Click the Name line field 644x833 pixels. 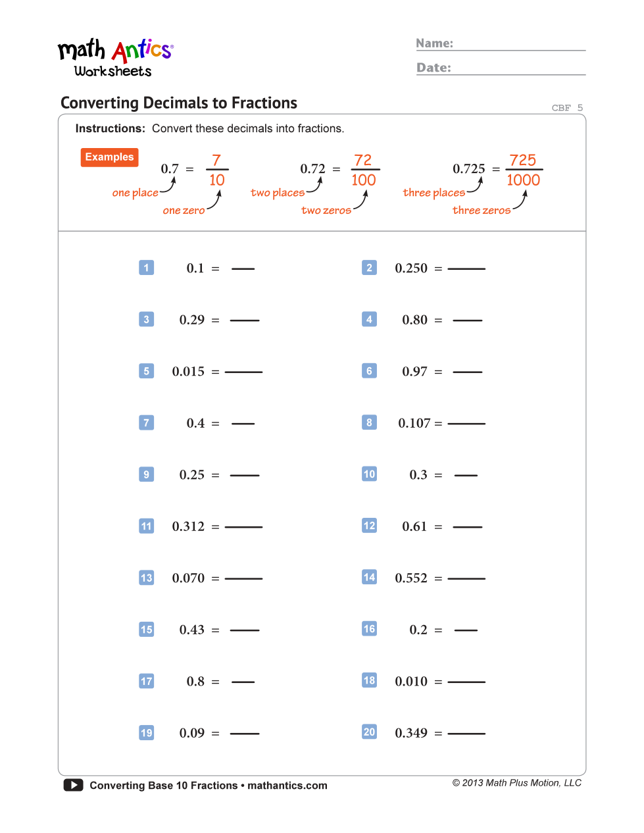pyautogui.click(x=519, y=44)
